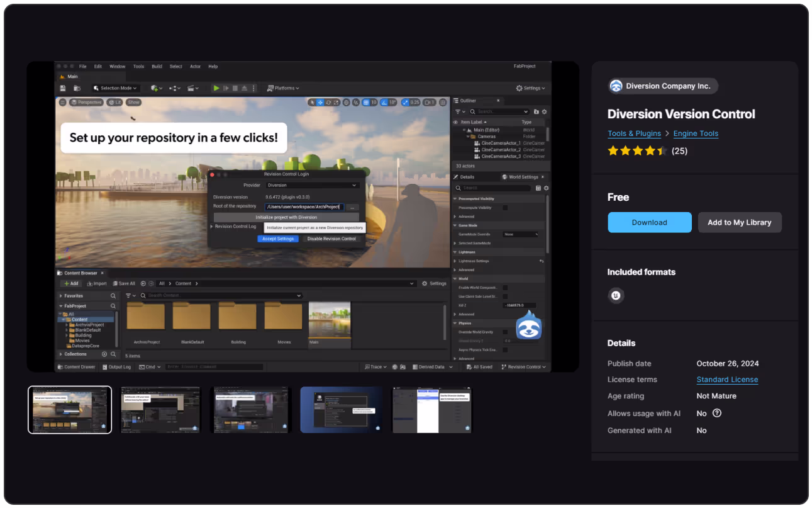Select the Main level asset thumbnail
Screen dimensions: 812x508
[x=330, y=325]
